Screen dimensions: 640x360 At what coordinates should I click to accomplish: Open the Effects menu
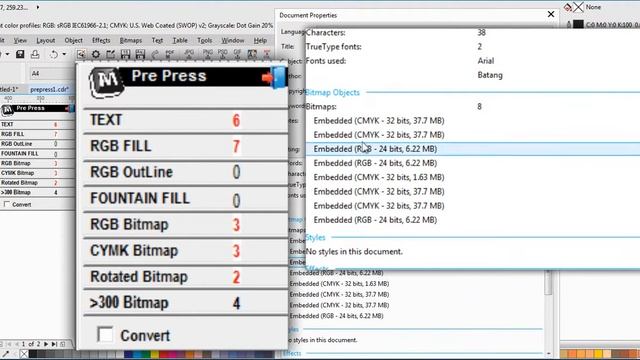click(101, 40)
